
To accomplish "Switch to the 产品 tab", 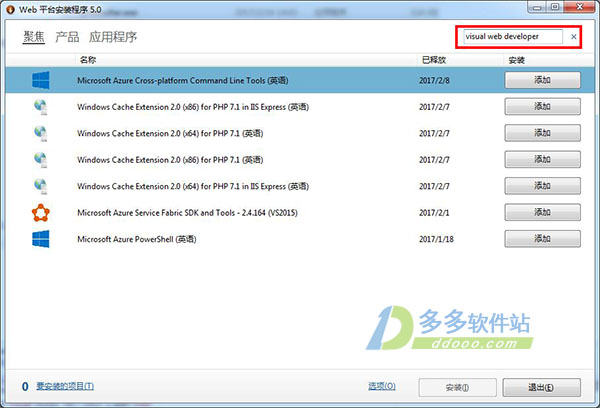I will click(67, 37).
